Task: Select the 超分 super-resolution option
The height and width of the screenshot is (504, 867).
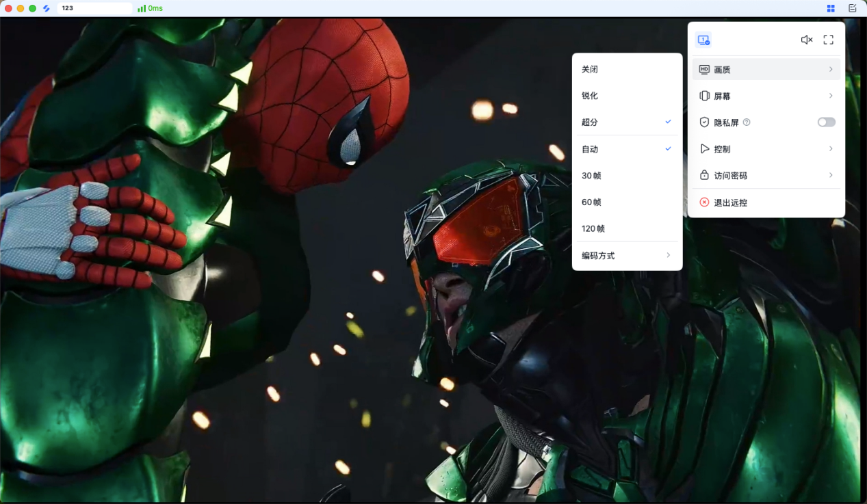Action: click(627, 122)
